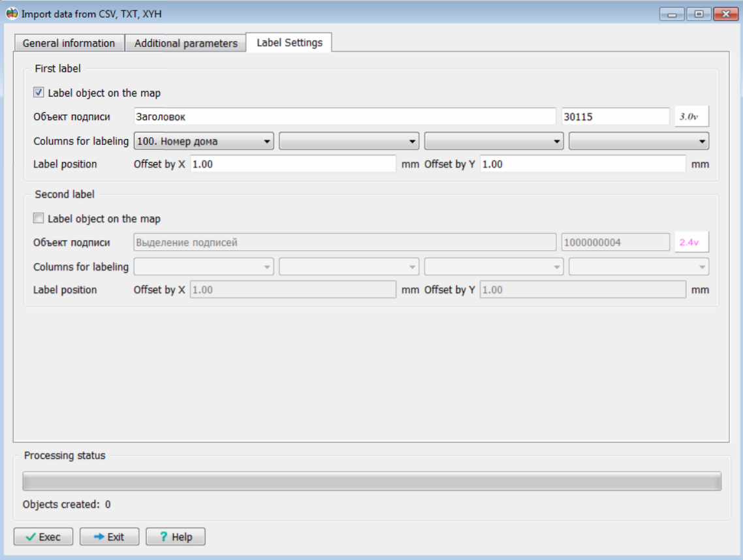Click the Offset by X field in First label
This screenshot has height=560, width=743.
click(x=293, y=164)
